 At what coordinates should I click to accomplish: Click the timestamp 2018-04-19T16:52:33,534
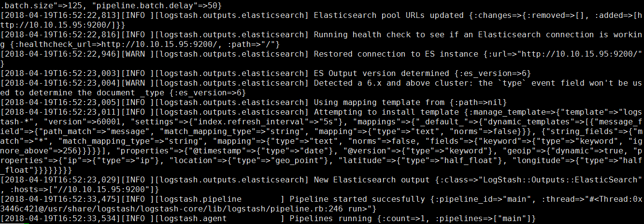60,218
